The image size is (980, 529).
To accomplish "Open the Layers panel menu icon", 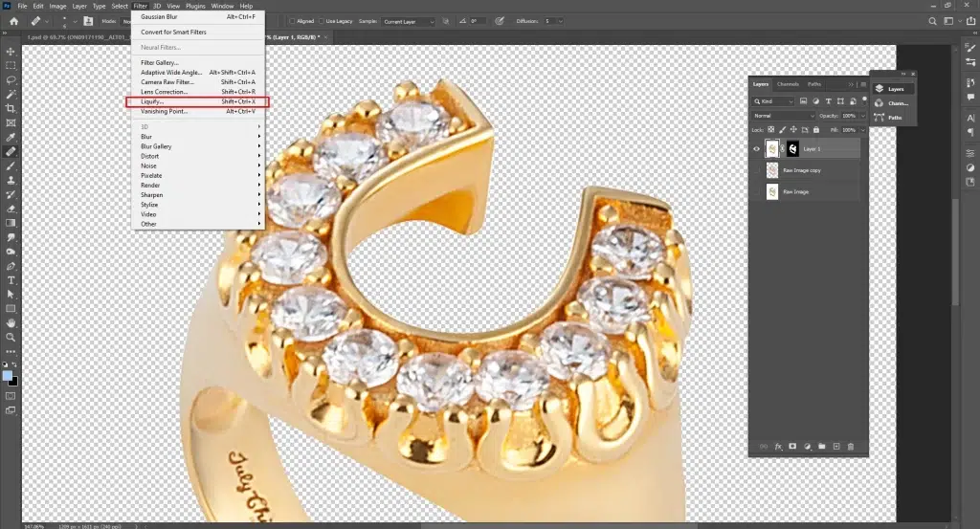I will click(863, 84).
